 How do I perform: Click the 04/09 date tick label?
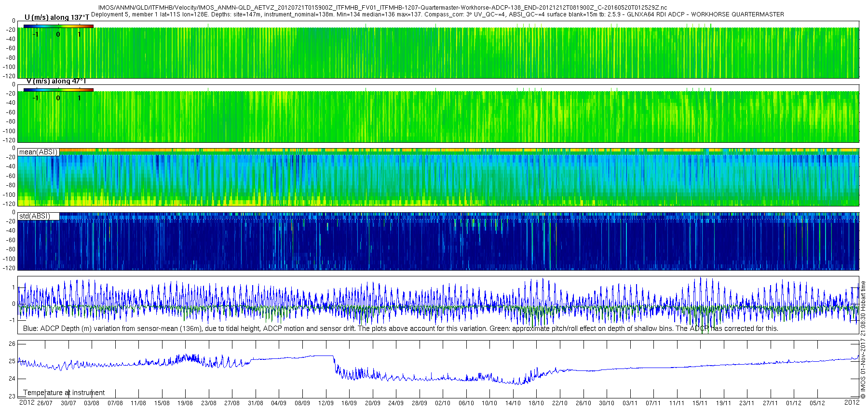279,403
